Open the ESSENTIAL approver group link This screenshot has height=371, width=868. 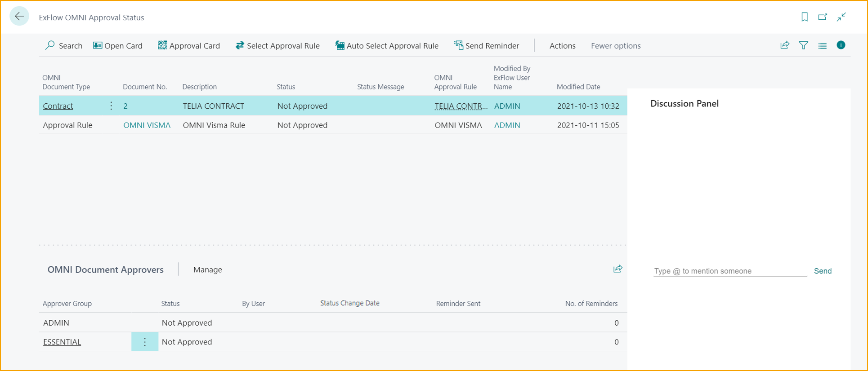point(62,342)
